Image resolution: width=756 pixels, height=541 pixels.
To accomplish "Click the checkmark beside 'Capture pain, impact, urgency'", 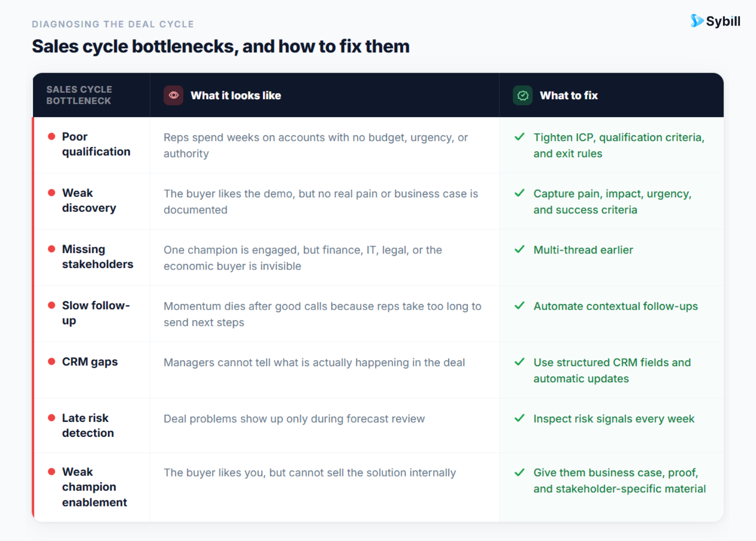I will (x=520, y=193).
